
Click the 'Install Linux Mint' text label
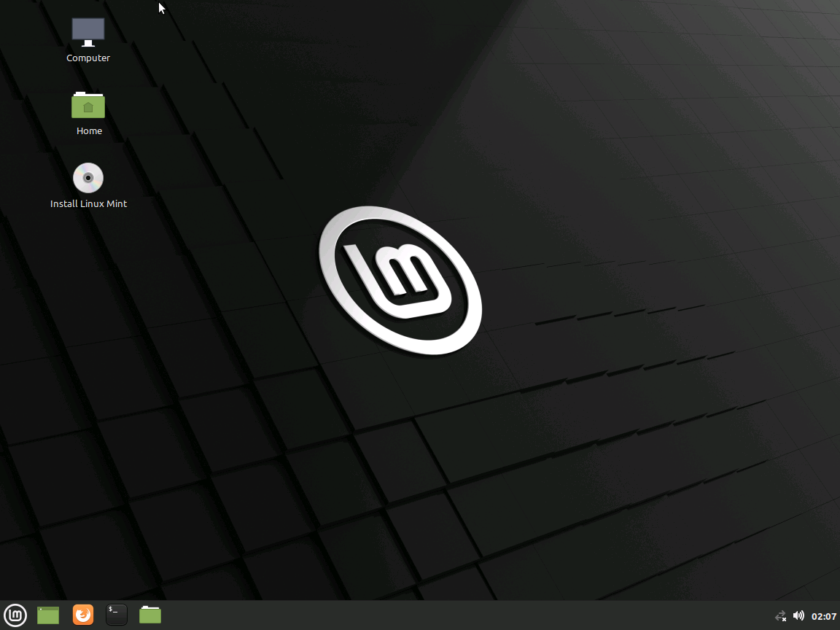88,203
